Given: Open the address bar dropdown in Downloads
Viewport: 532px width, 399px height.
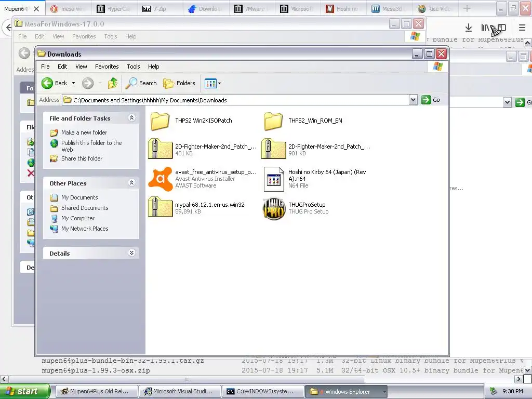Looking at the screenshot, I should coord(413,100).
